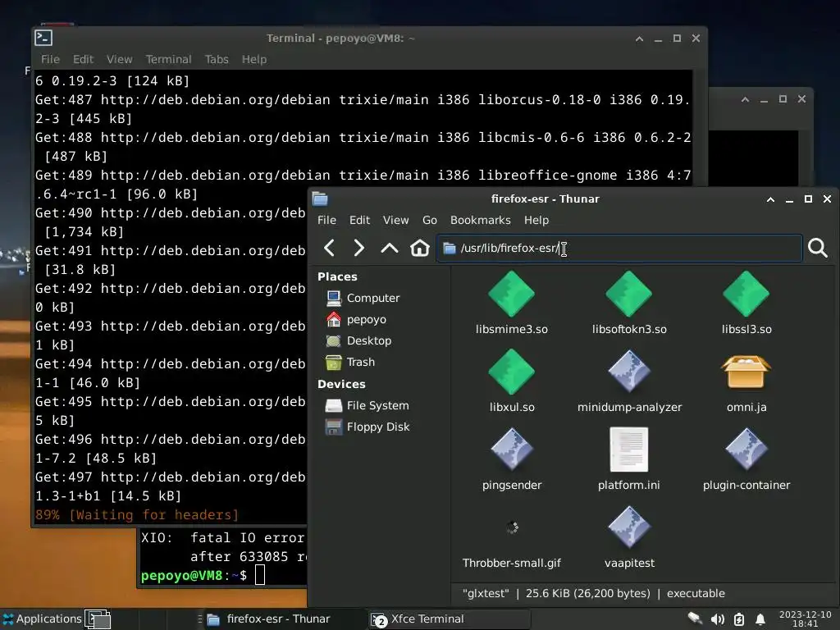Open Terminal window View menu
This screenshot has height=630, width=840.
[120, 59]
